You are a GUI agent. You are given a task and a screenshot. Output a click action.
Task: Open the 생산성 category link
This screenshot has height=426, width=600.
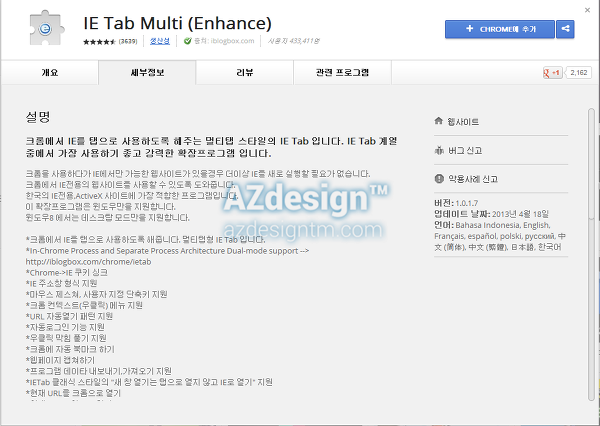pos(160,41)
